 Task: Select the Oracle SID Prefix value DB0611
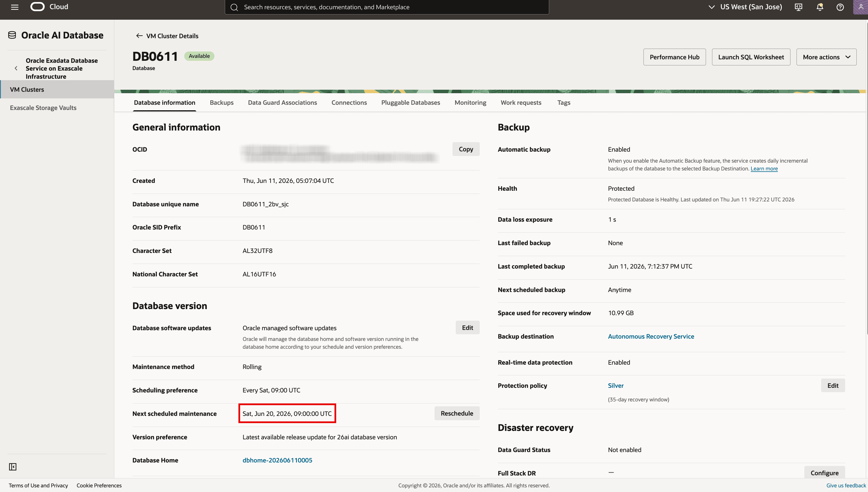254,227
